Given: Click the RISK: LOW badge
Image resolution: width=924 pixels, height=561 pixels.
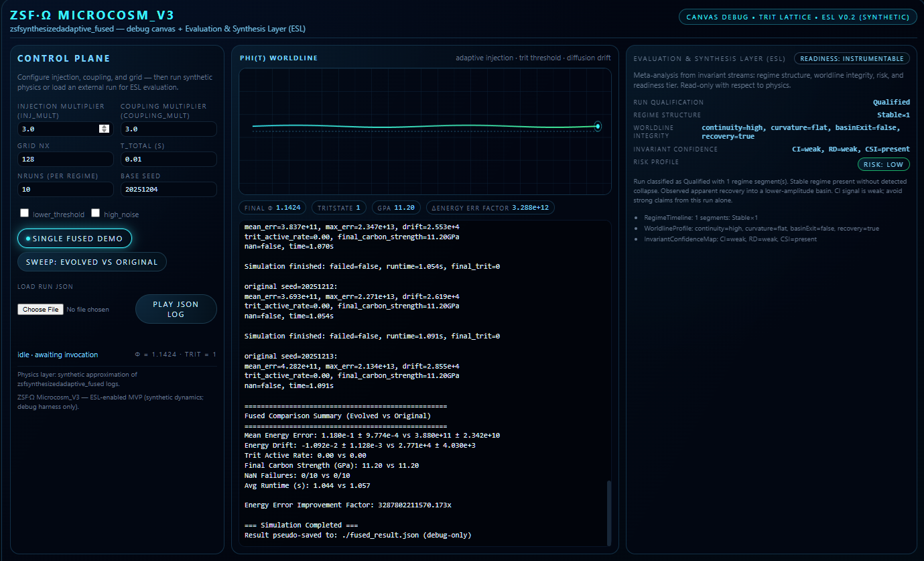Looking at the screenshot, I should [883, 164].
